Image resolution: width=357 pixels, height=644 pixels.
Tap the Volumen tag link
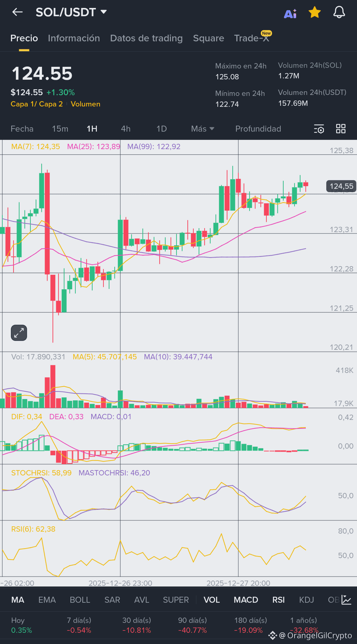coord(85,104)
